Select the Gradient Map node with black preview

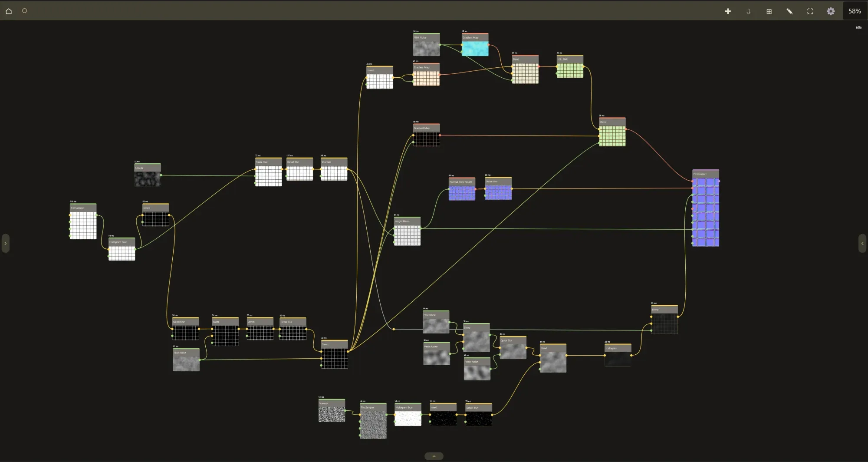pos(426,135)
